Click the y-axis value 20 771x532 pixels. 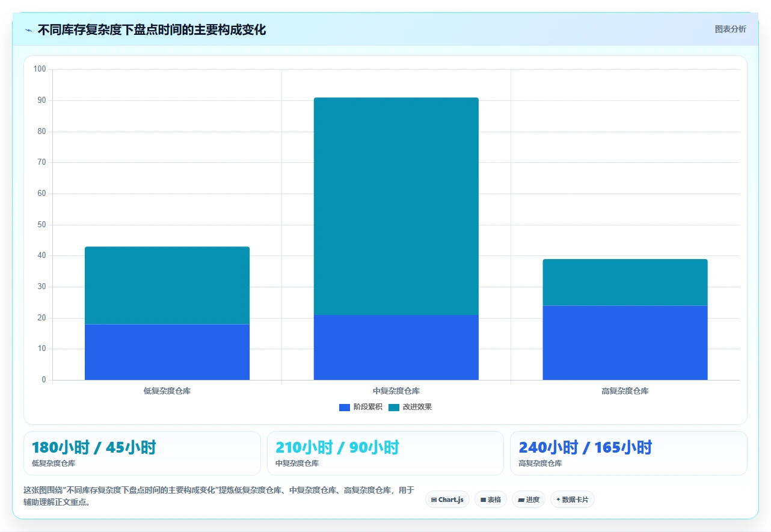(x=41, y=318)
